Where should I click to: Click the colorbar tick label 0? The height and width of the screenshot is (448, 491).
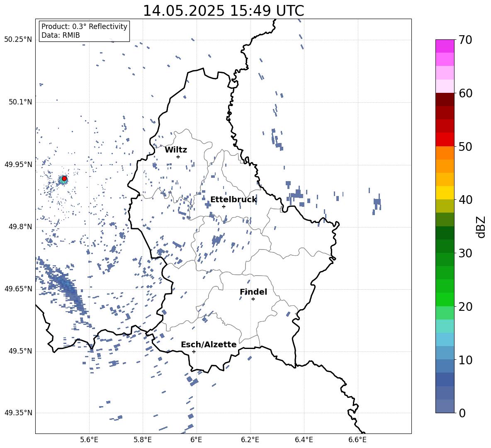(462, 413)
